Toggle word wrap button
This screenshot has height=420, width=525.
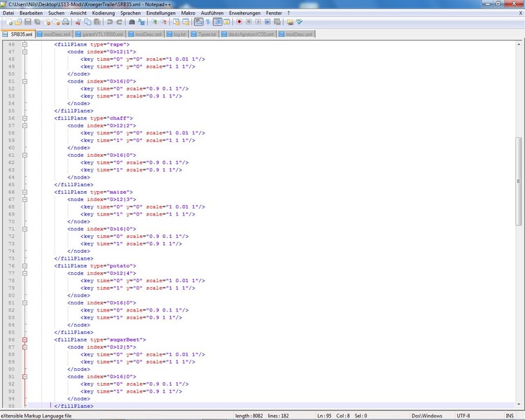(x=199, y=22)
